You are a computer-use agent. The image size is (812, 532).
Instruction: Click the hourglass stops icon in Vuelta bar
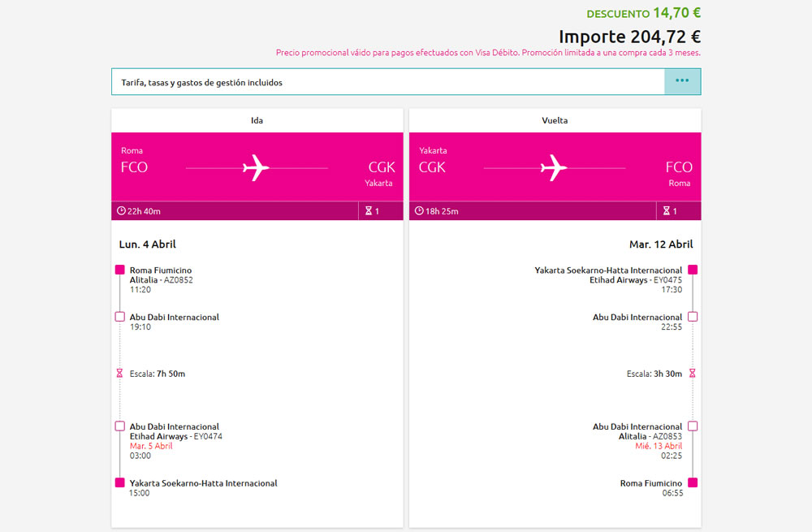(667, 211)
